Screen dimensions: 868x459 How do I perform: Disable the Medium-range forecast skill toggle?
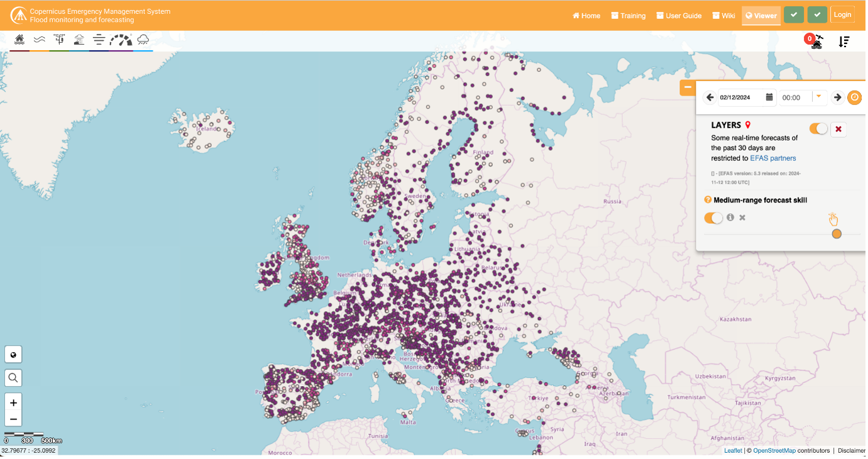click(713, 217)
